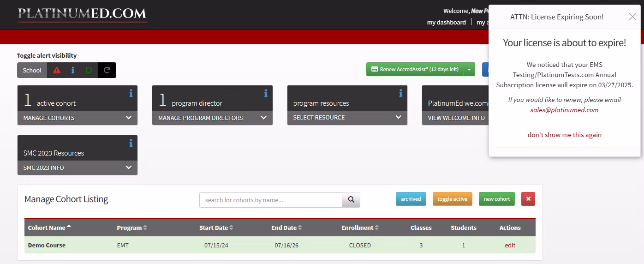Click the new cohort button
This screenshot has width=644, height=264.
[x=497, y=199]
